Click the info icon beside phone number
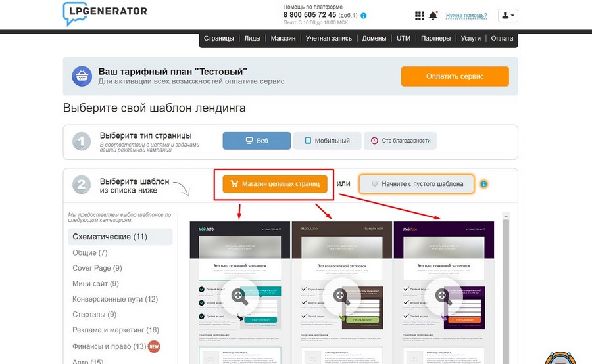The height and width of the screenshot is (364, 592). tap(364, 16)
